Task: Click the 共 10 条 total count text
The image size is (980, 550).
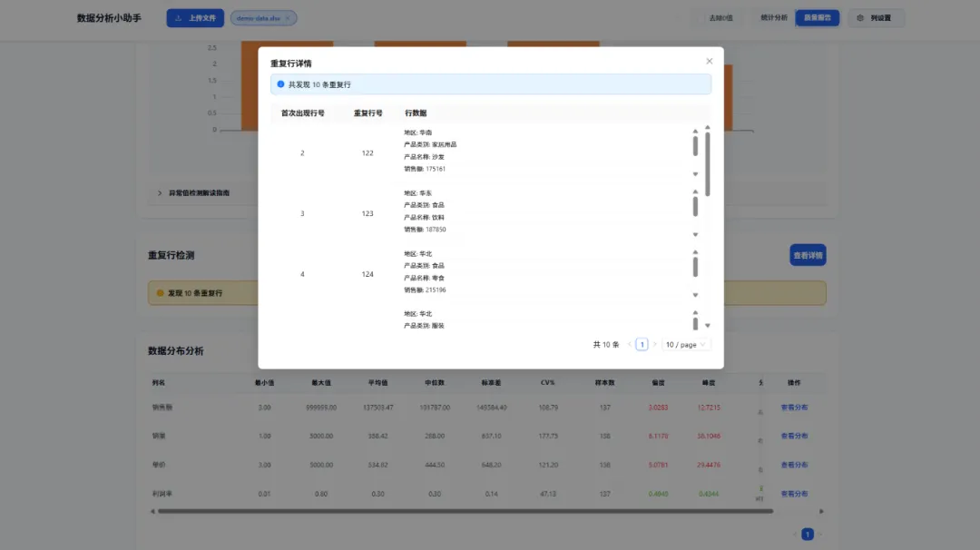Action: 606,344
